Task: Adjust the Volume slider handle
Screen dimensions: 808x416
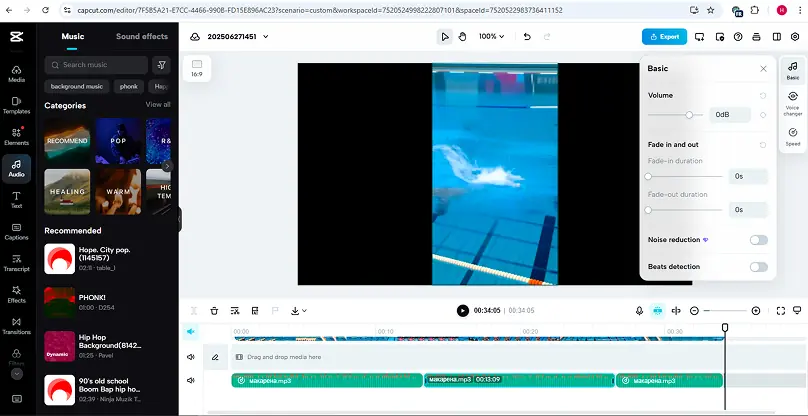Action: click(689, 115)
